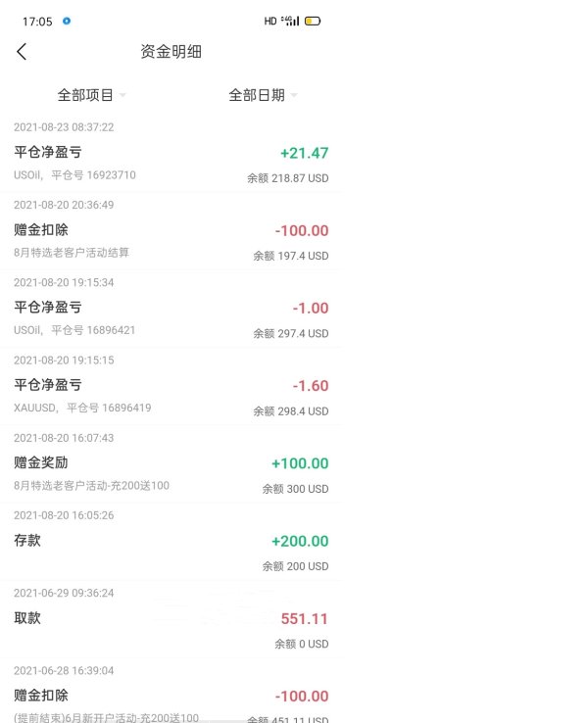588x723 pixels.
Task: Tap the blue notification dot icon
Action: (67, 21)
